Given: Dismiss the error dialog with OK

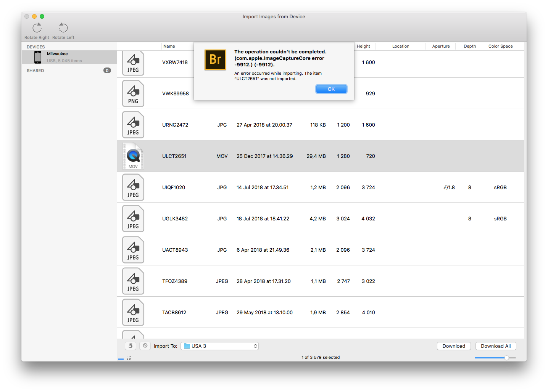Looking at the screenshot, I should [x=331, y=89].
